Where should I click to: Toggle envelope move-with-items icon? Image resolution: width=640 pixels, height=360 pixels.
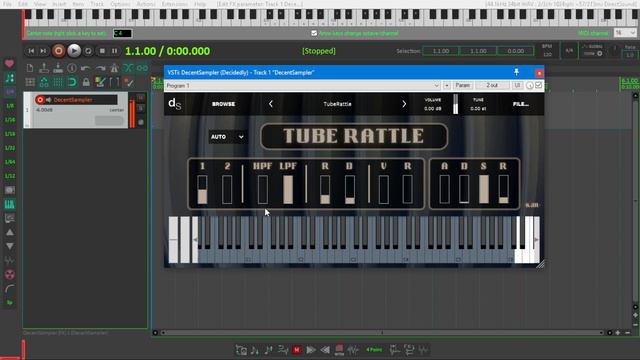(x=44, y=82)
